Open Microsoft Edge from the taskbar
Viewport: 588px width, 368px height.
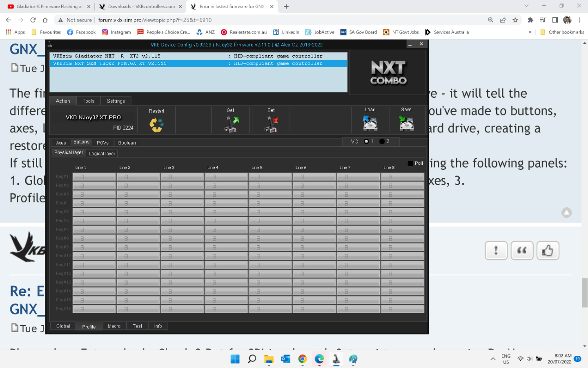pyautogui.click(x=319, y=359)
